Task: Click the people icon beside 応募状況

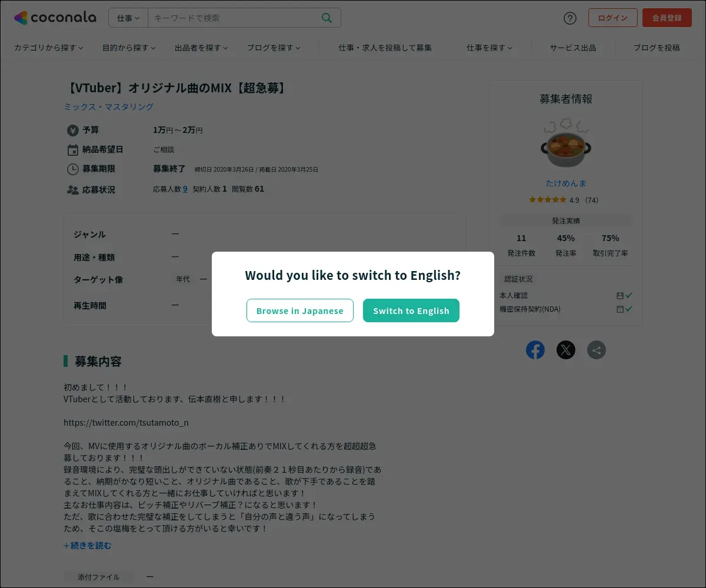Action: [x=73, y=190]
